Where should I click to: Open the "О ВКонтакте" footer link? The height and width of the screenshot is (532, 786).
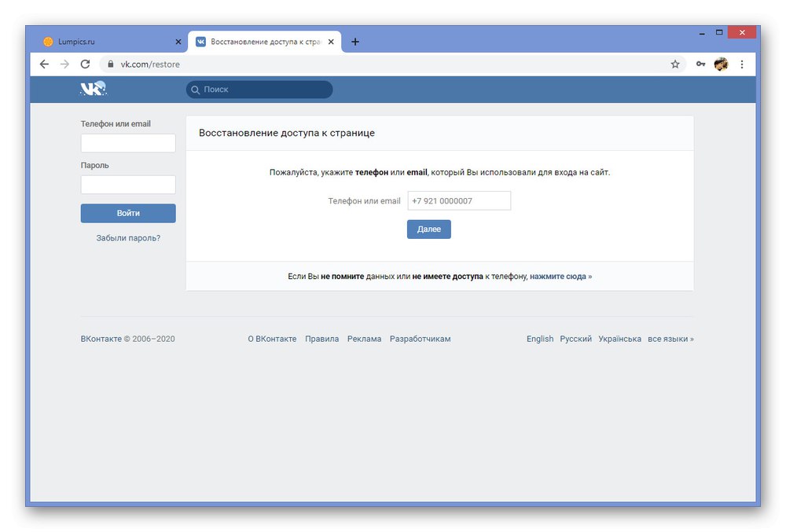[x=272, y=339]
